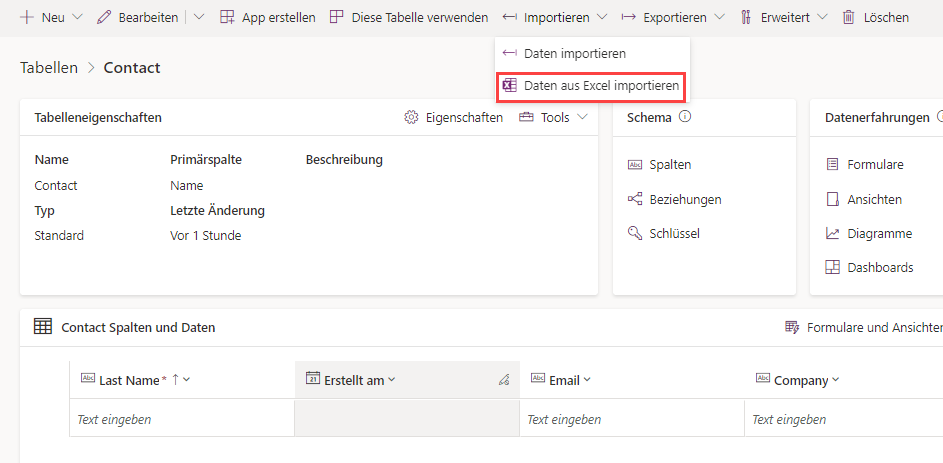Click the Eigenschaften gear icon
This screenshot has height=463, width=943.
coord(411,118)
